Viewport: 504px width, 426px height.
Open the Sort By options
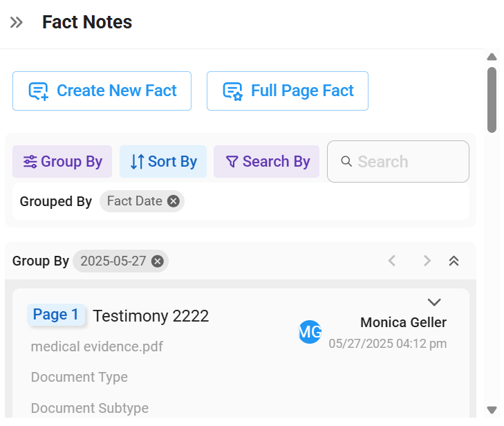coord(163,161)
